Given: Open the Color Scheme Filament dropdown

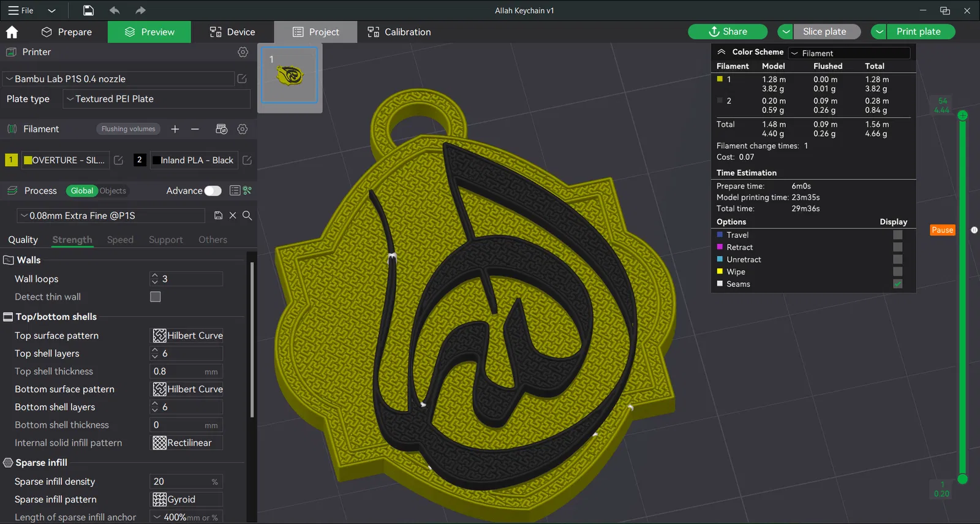Looking at the screenshot, I should coord(848,53).
